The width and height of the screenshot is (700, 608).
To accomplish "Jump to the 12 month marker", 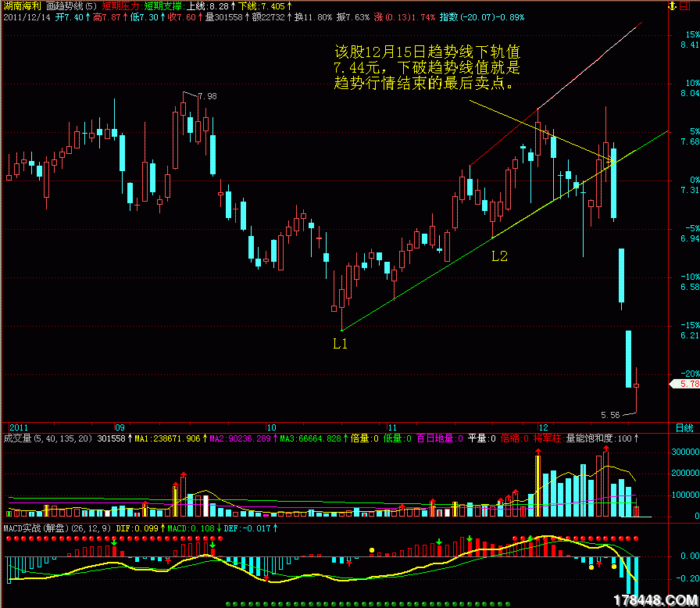I will 543,427.
